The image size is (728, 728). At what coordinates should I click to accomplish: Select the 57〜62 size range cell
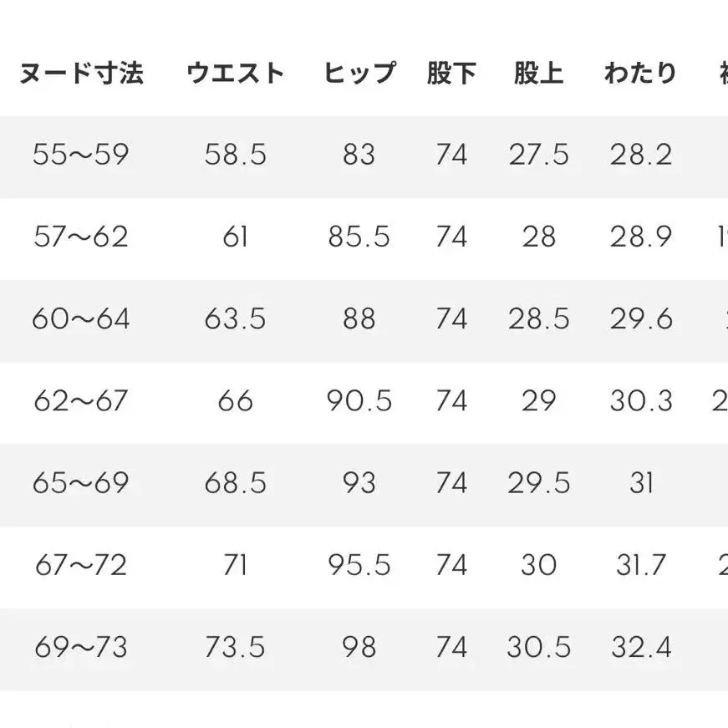[81, 237]
